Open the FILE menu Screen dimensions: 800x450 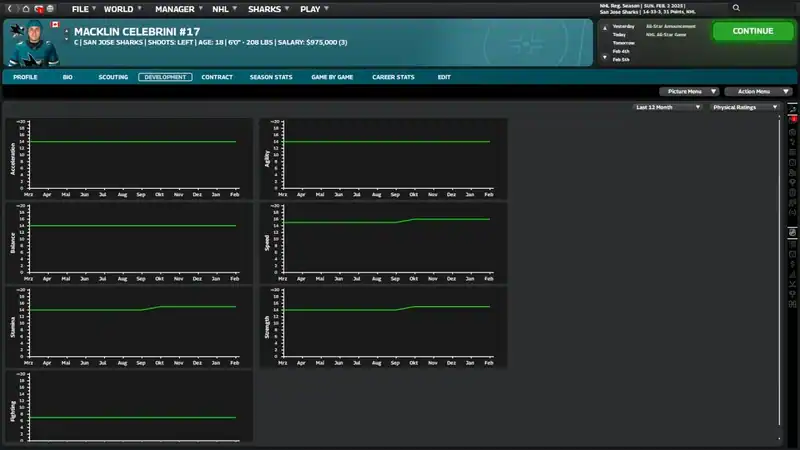84,9
